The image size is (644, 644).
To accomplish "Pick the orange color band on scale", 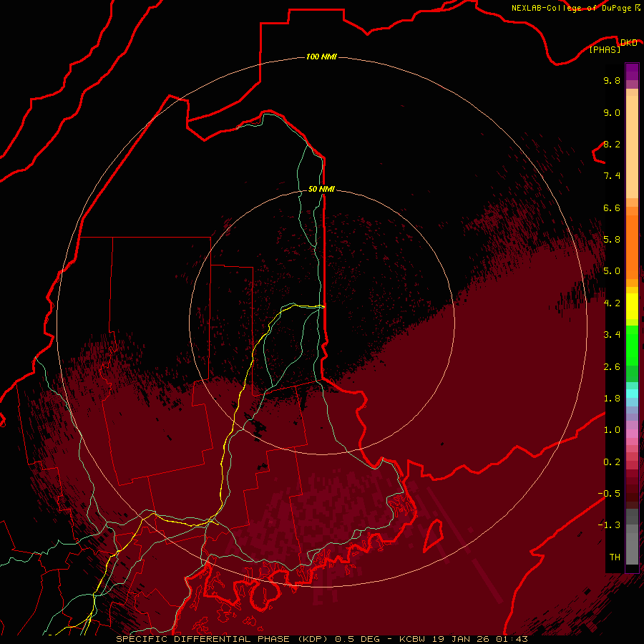I will [x=632, y=246].
